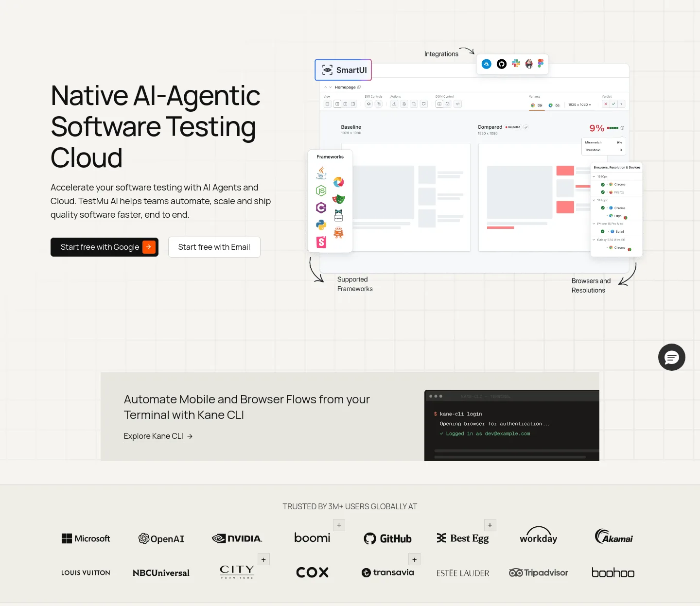Image resolution: width=700 pixels, height=606 pixels.
Task: Click the Kane CLI terminal window
Action: [512, 426]
